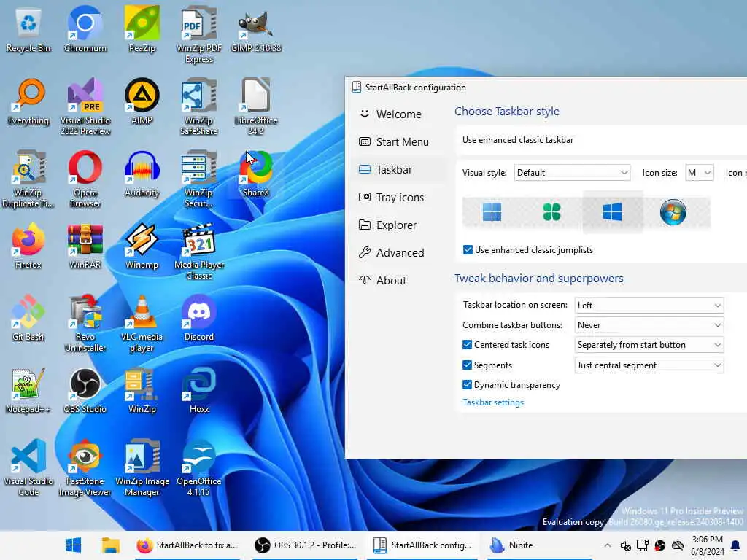Select the Windows 7 orb start button icon

pos(673,212)
